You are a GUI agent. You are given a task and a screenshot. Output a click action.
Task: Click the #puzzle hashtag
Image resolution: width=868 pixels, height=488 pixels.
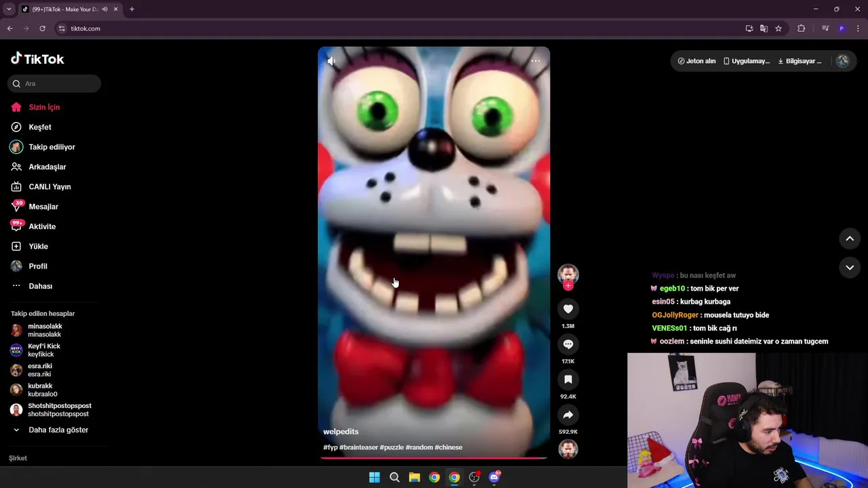[x=391, y=447]
